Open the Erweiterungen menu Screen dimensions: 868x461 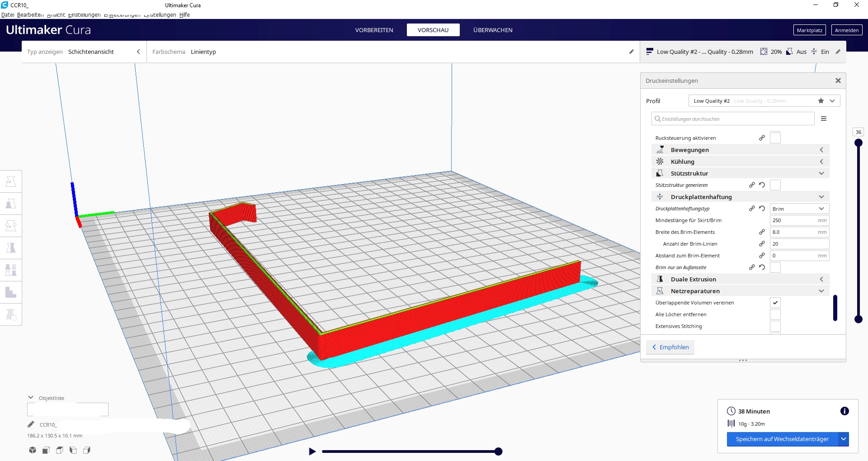pyautogui.click(x=122, y=14)
